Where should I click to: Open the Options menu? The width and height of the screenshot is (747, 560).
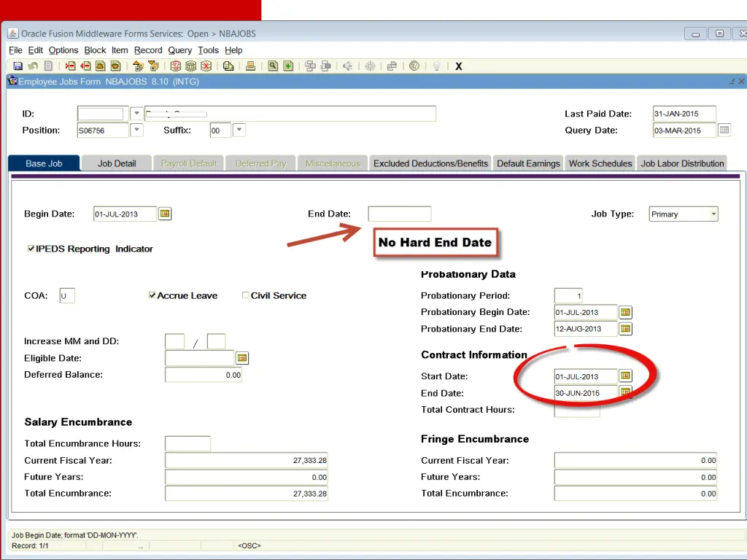click(x=63, y=50)
